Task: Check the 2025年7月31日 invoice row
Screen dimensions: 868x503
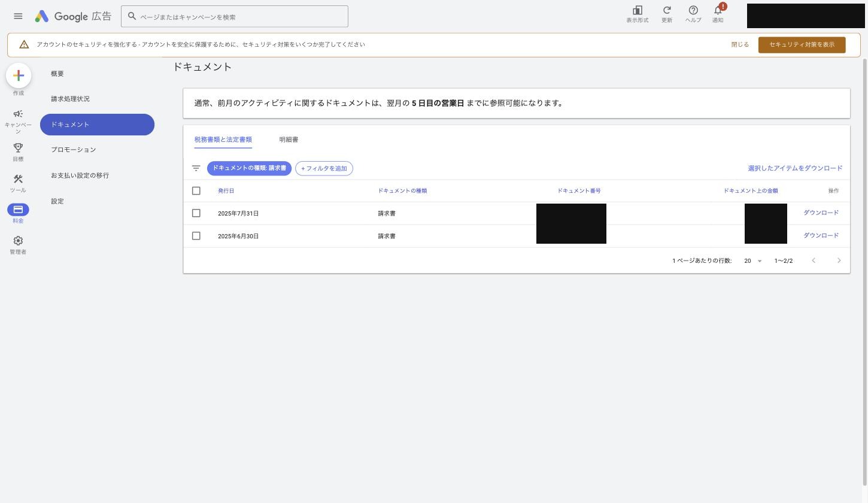Action: coord(196,213)
